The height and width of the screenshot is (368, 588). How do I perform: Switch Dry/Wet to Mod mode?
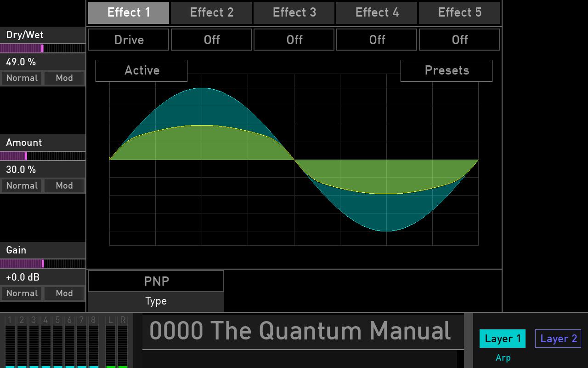click(x=64, y=78)
